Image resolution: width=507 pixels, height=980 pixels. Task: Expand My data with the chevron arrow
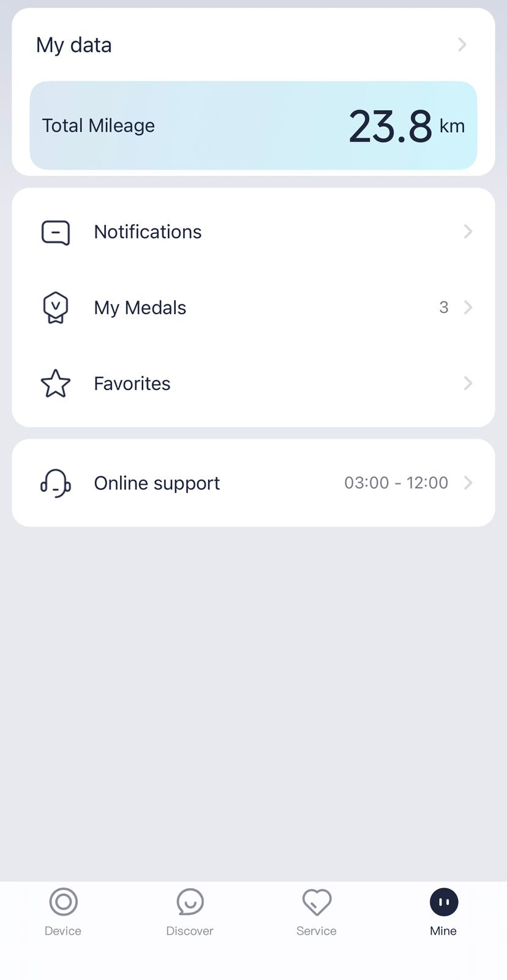coord(462,45)
